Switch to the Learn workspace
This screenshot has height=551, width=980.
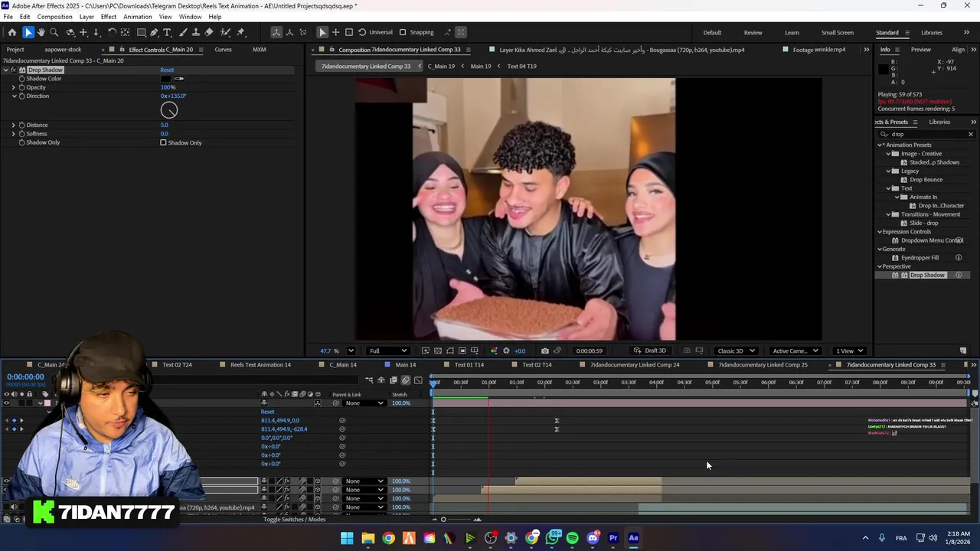[x=792, y=32]
